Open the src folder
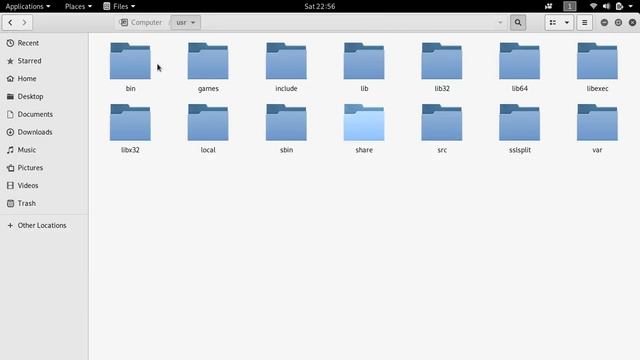The height and width of the screenshot is (360, 640). click(x=442, y=129)
